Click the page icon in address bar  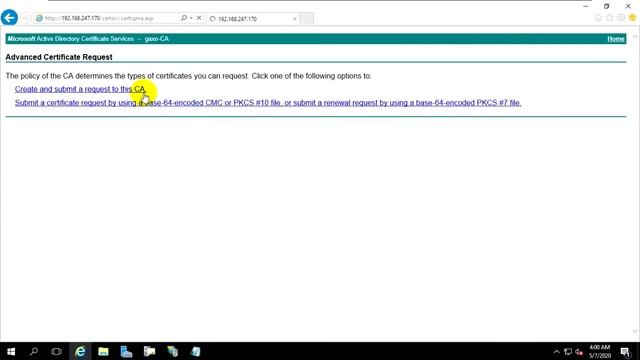pyautogui.click(x=39, y=18)
